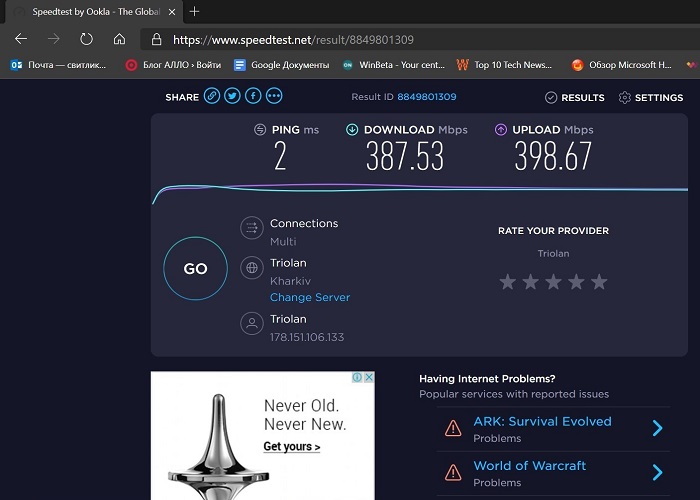
Task: Rate provider one star
Action: pos(508,282)
